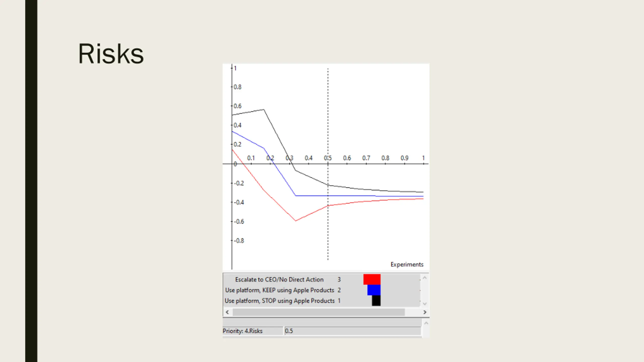Click the Priority panel's up arrow
Image resolution: width=644 pixels, height=362 pixels.
426,323
